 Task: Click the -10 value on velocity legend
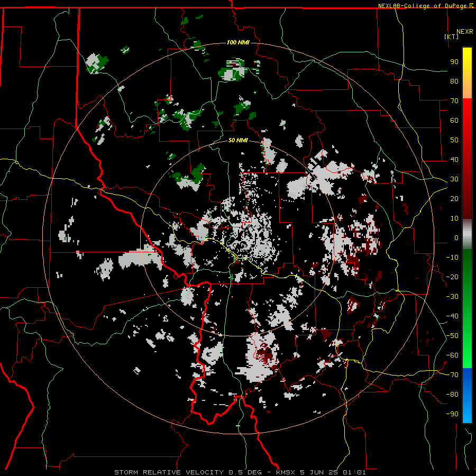click(452, 258)
